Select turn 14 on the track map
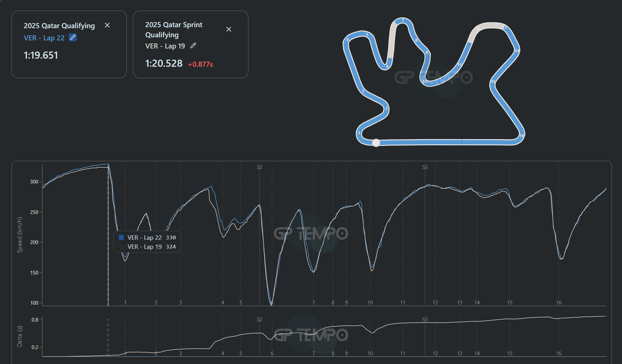Viewport: 622px width, 364px height. (517, 51)
